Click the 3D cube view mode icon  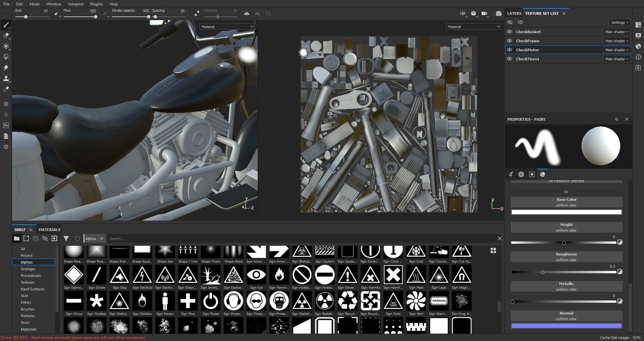pyautogui.click(x=474, y=13)
